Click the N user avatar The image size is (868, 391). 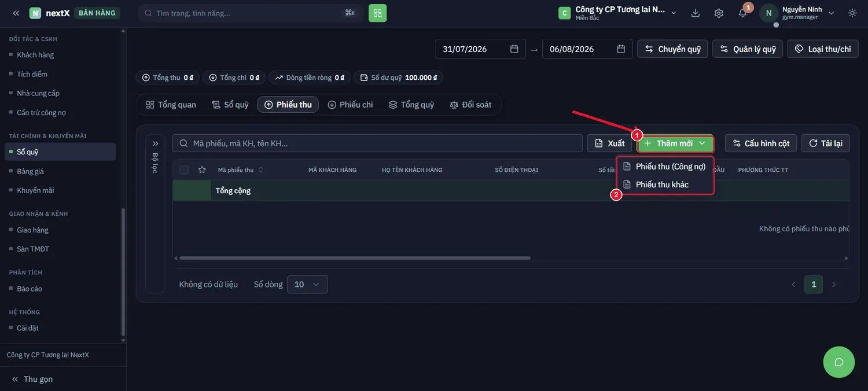[x=768, y=13]
